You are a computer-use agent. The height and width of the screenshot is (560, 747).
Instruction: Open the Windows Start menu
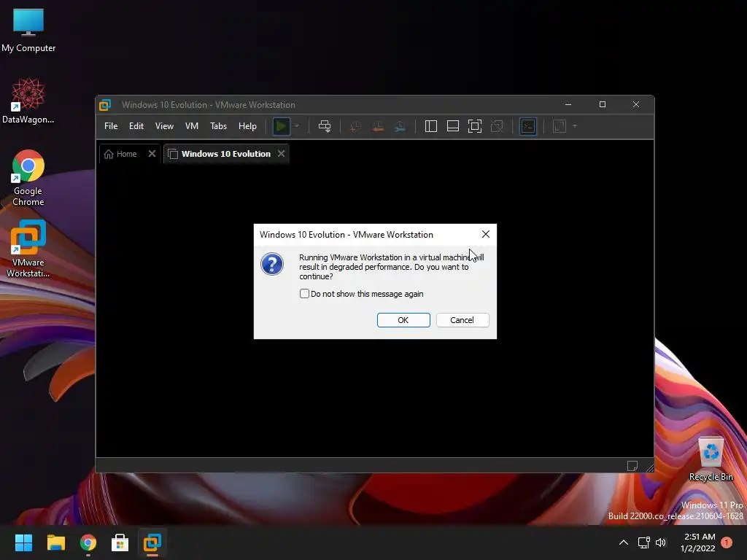click(x=23, y=542)
